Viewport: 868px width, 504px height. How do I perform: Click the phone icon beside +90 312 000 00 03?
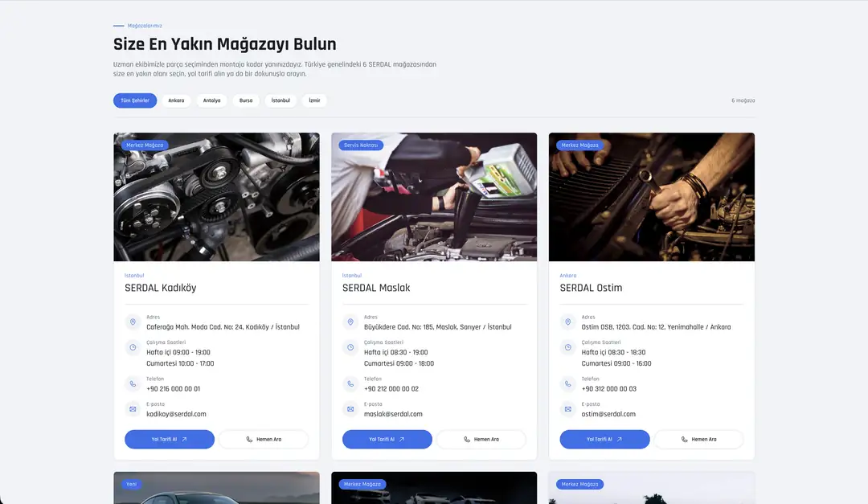coord(568,383)
